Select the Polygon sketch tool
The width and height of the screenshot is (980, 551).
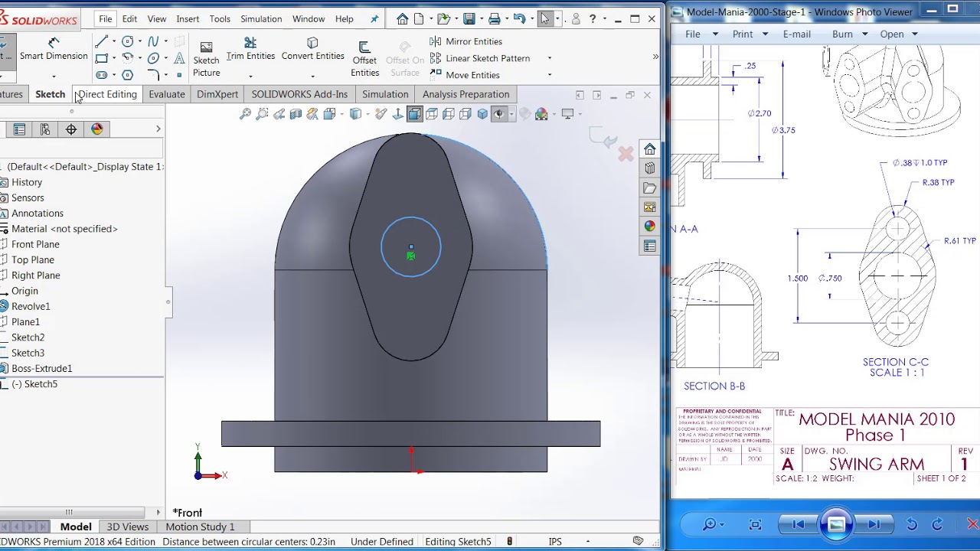pyautogui.click(x=128, y=75)
